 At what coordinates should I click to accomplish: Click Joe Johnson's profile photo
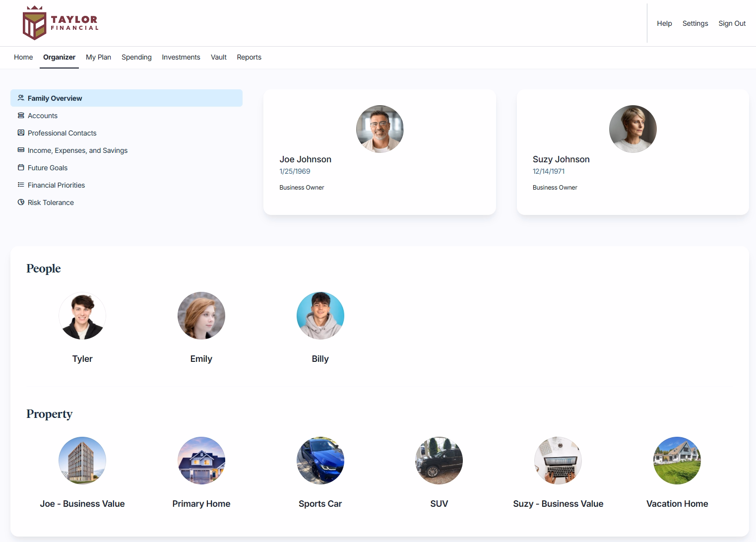(x=380, y=129)
